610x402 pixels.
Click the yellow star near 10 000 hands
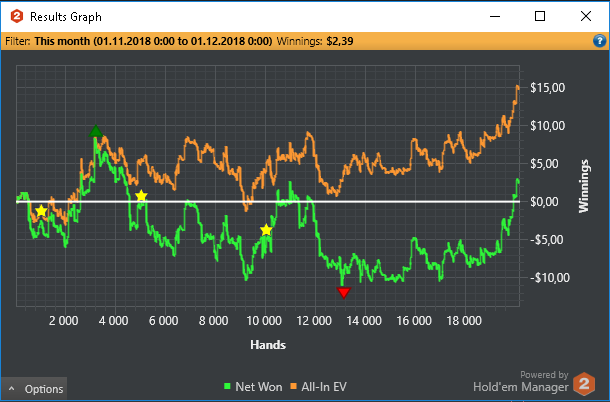(x=266, y=230)
